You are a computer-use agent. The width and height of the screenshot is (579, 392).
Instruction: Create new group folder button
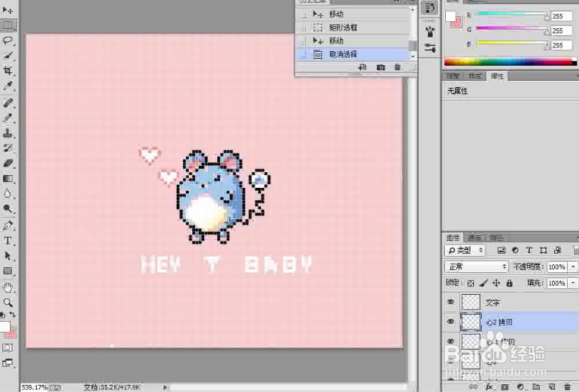[536, 386]
